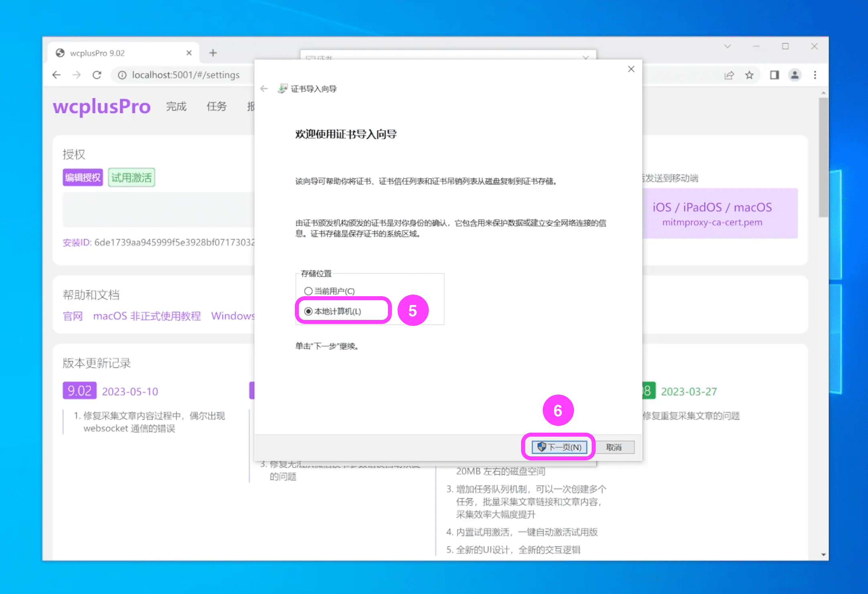The image size is (868, 594).
Task: Click browser reload page icon
Action: click(x=97, y=75)
